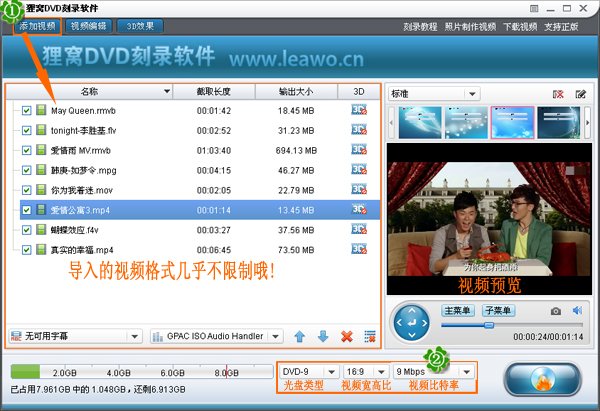Open the 9 Mbps bitrate dropdown
This screenshot has width=600, height=411.
434,372
